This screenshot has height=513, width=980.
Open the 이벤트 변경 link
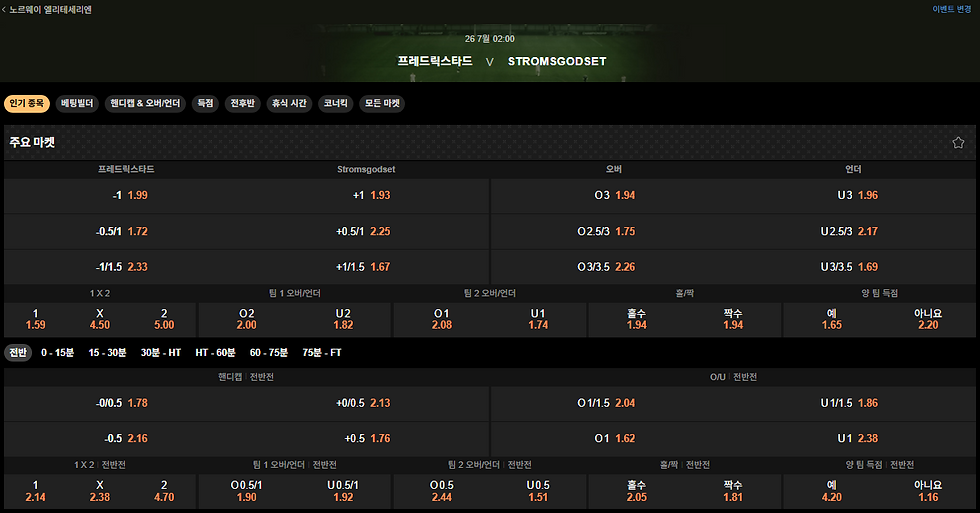click(951, 9)
